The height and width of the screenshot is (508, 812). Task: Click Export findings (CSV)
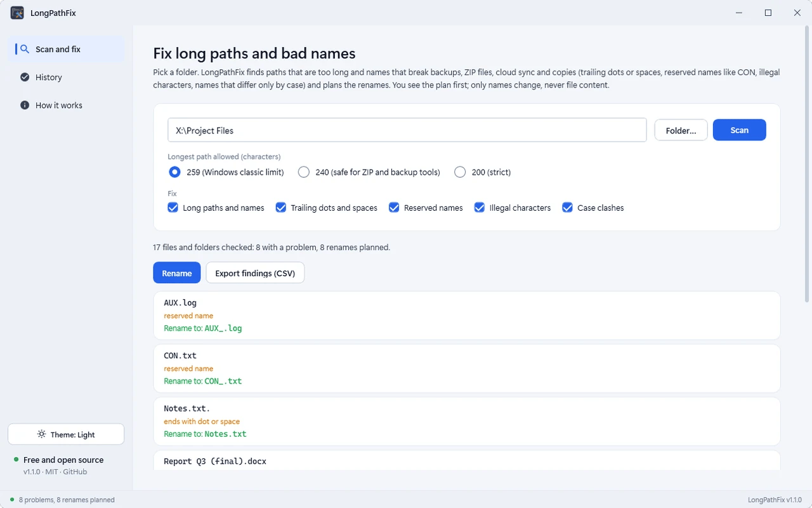pyautogui.click(x=255, y=273)
